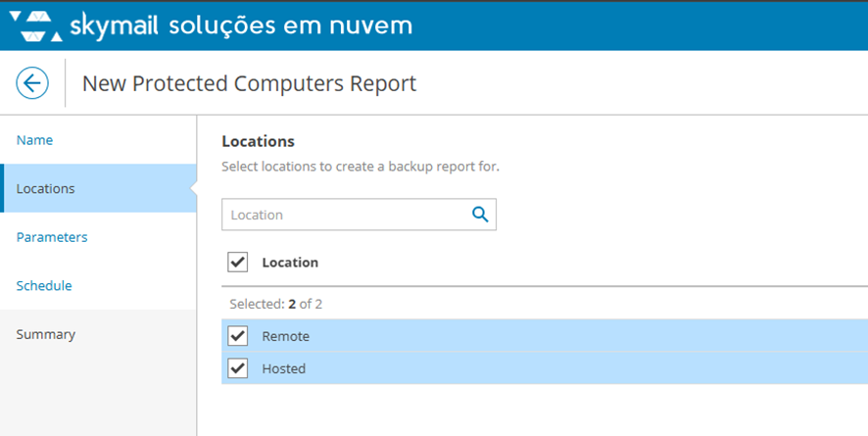Image resolution: width=868 pixels, height=436 pixels.
Task: Focus the Location search field
Action: [x=343, y=215]
